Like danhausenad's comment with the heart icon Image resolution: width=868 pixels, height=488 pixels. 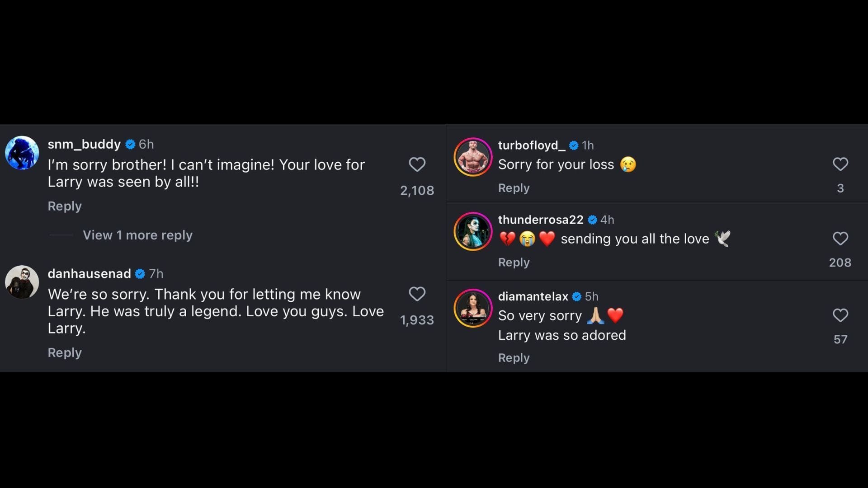417,294
